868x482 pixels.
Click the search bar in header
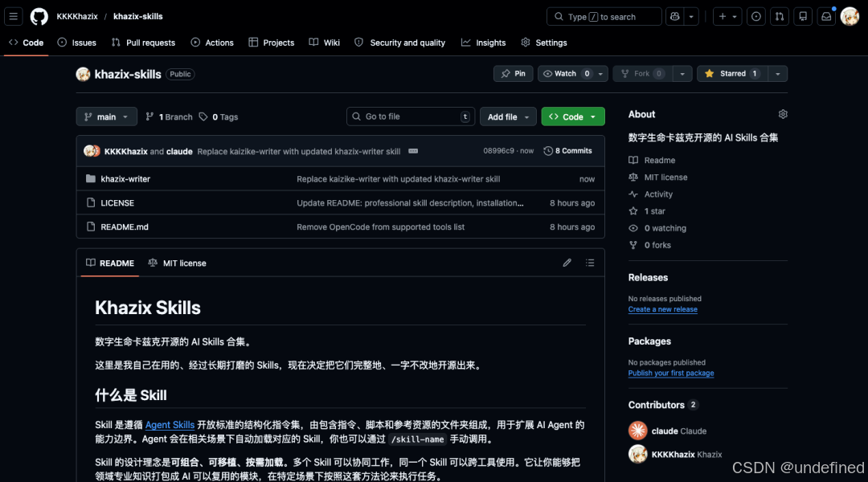(604, 17)
